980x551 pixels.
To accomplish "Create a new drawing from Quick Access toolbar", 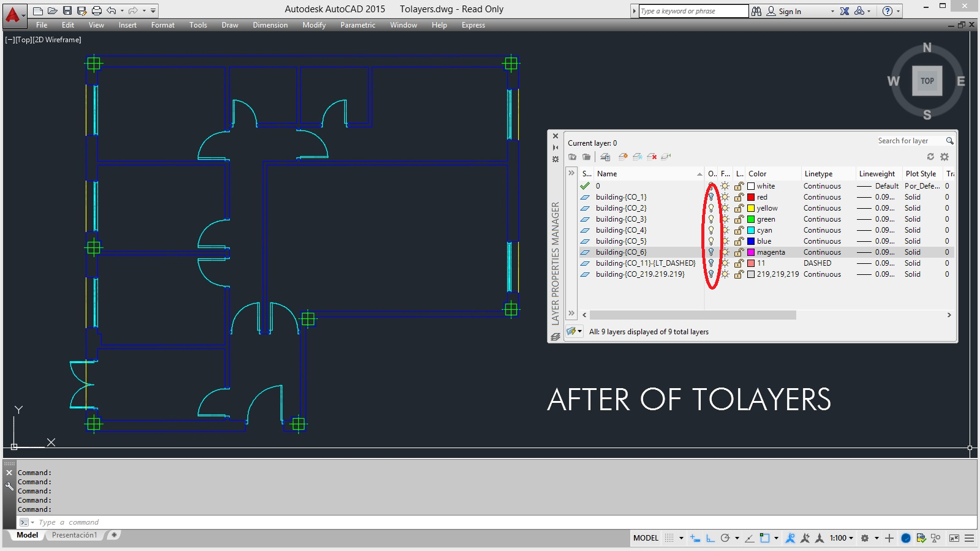I will 38,10.
